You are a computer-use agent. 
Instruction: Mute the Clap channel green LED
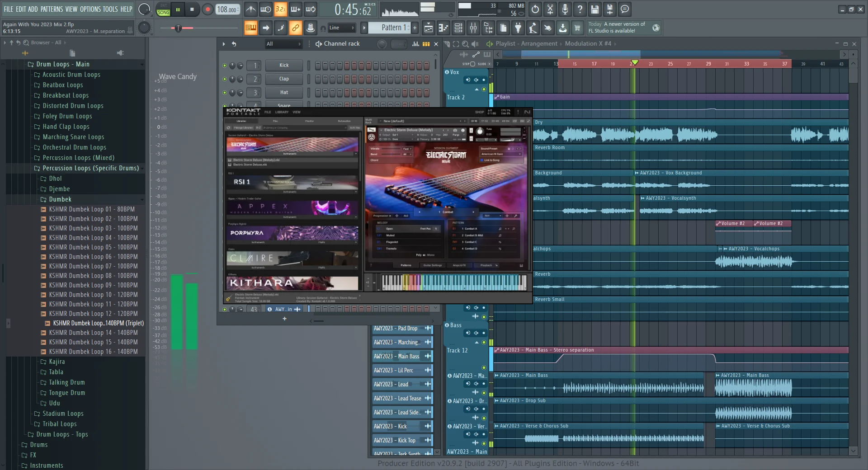coord(224,79)
